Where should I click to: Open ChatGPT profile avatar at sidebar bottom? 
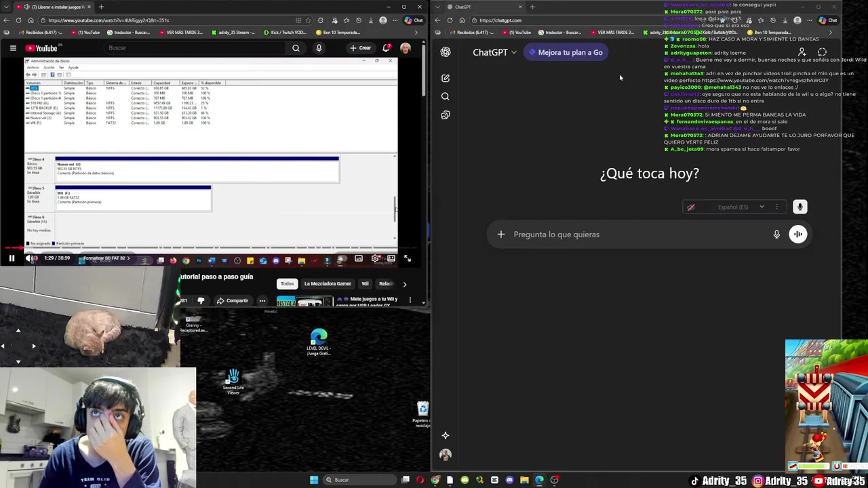click(x=446, y=455)
